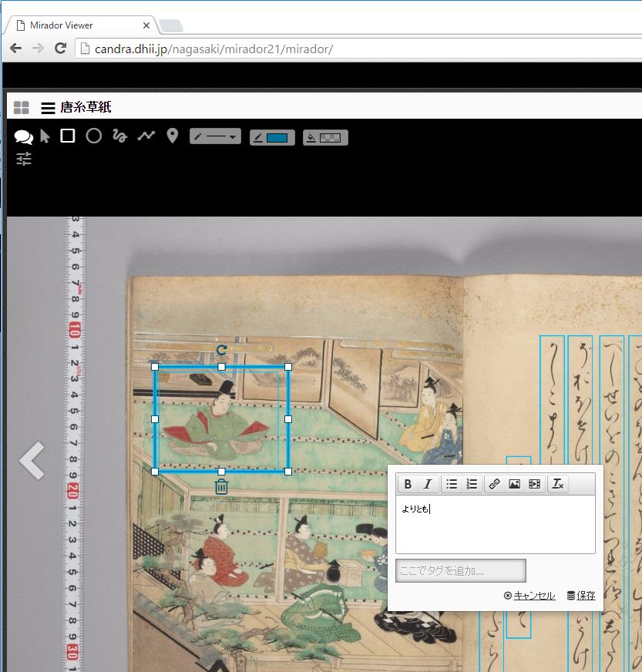The width and height of the screenshot is (642, 672).
Task: Click the annotation text area
Action: (x=496, y=525)
